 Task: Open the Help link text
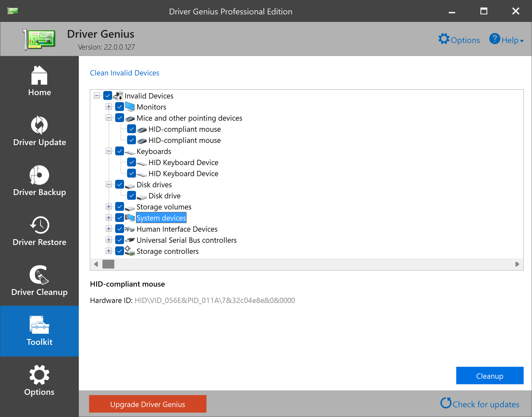click(510, 40)
